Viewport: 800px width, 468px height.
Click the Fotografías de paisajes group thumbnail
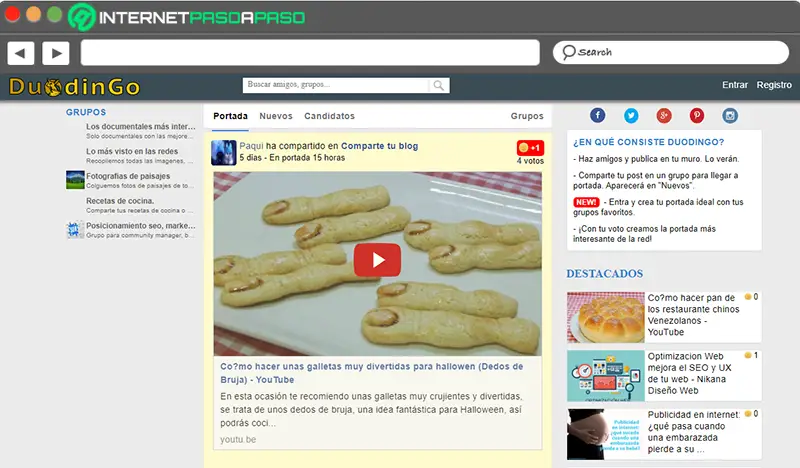tap(75, 180)
